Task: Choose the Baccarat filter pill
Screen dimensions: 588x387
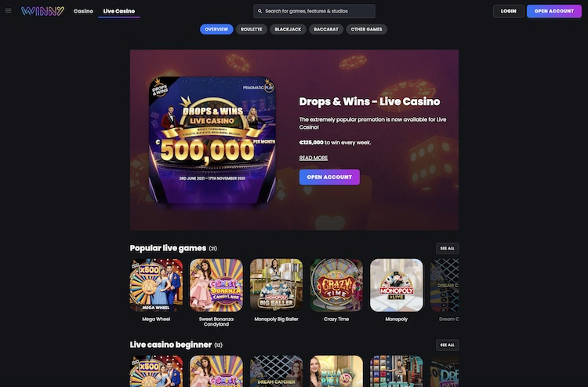Action: pyautogui.click(x=326, y=29)
